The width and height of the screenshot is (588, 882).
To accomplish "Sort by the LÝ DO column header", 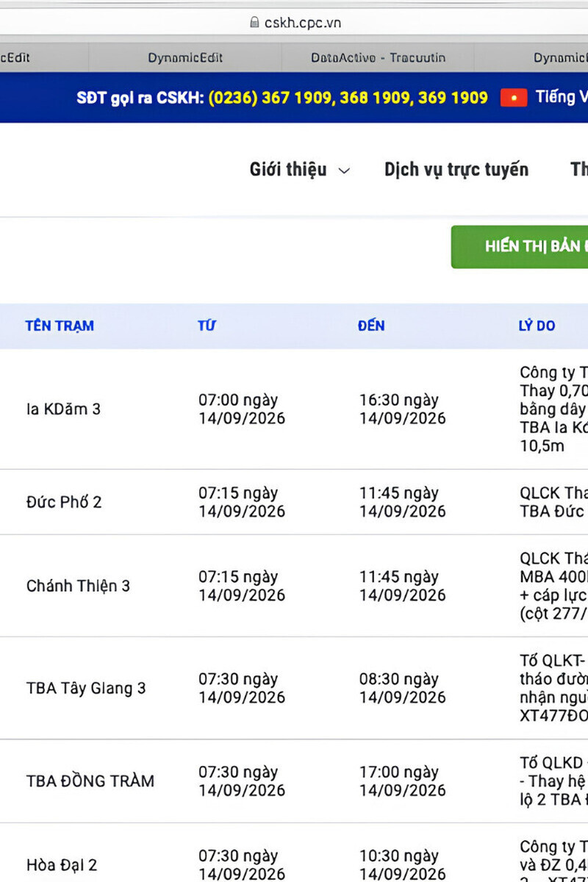I will 537,326.
